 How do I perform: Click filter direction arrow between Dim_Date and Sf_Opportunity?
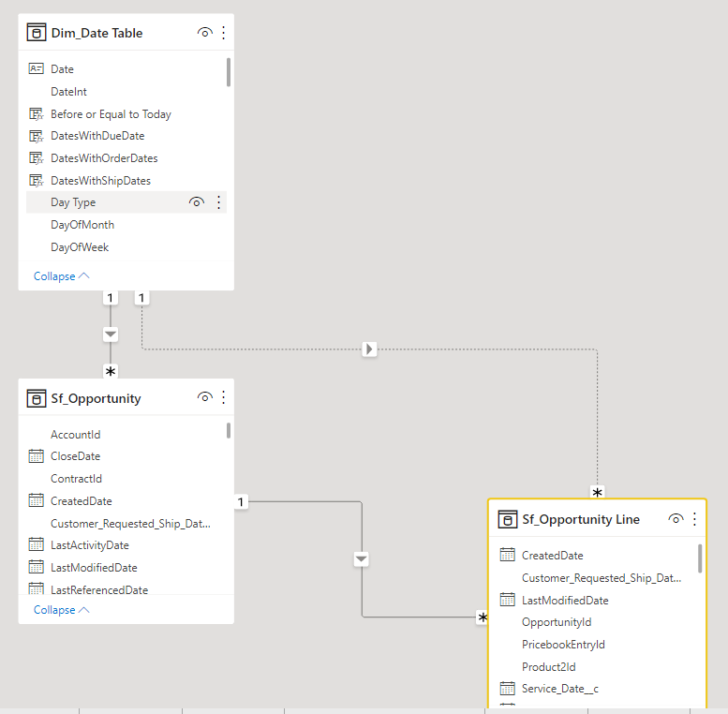click(x=111, y=335)
